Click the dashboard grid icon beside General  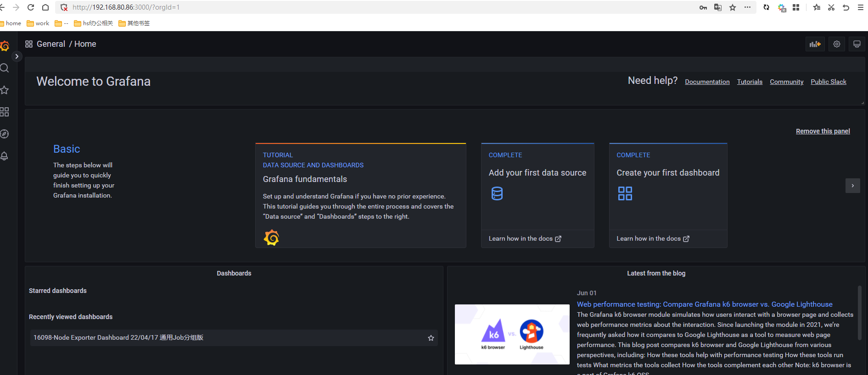tap(29, 44)
